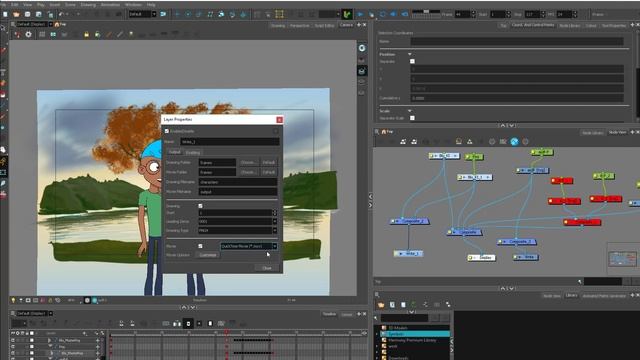The width and height of the screenshot is (640, 360).
Task: Click Default button for Movie Folder
Action: 269,172
